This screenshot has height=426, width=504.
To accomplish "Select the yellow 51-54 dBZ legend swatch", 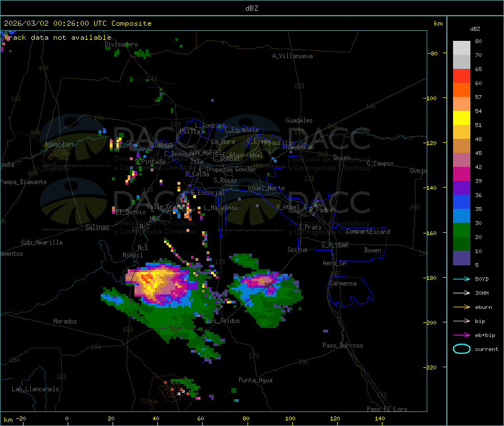I will [x=461, y=118].
